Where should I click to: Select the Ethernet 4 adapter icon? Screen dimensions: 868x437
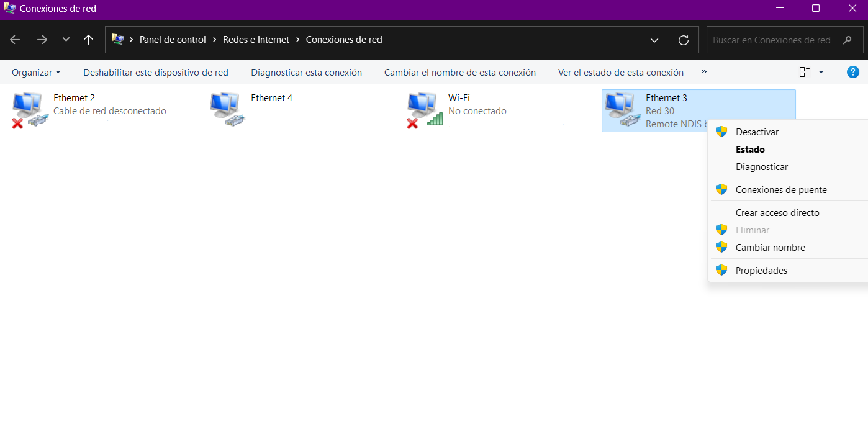pos(225,110)
